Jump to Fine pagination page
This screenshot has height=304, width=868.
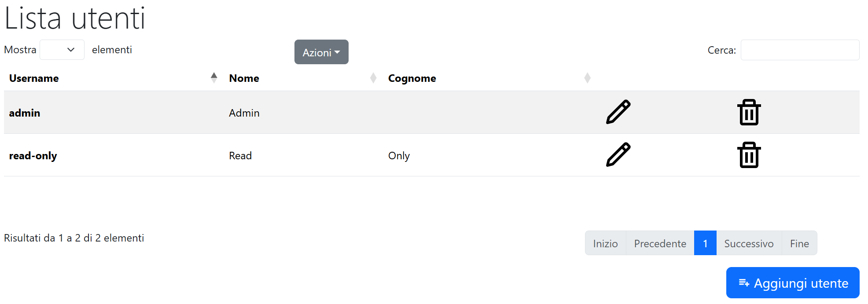[799, 243]
